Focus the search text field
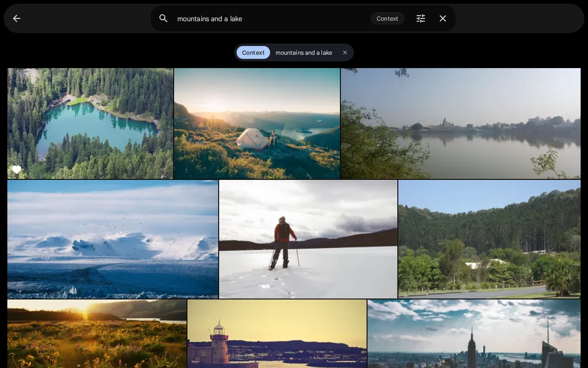This screenshot has width=588, height=368. [271, 18]
